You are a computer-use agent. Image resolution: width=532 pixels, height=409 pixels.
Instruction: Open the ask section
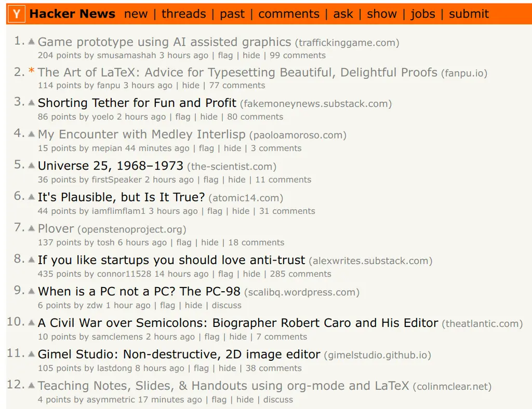tap(343, 14)
